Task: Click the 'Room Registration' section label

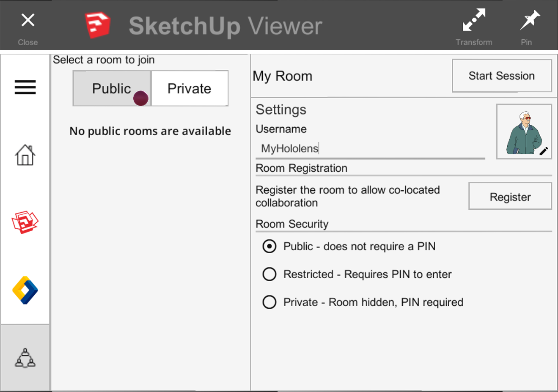Action: coord(301,168)
